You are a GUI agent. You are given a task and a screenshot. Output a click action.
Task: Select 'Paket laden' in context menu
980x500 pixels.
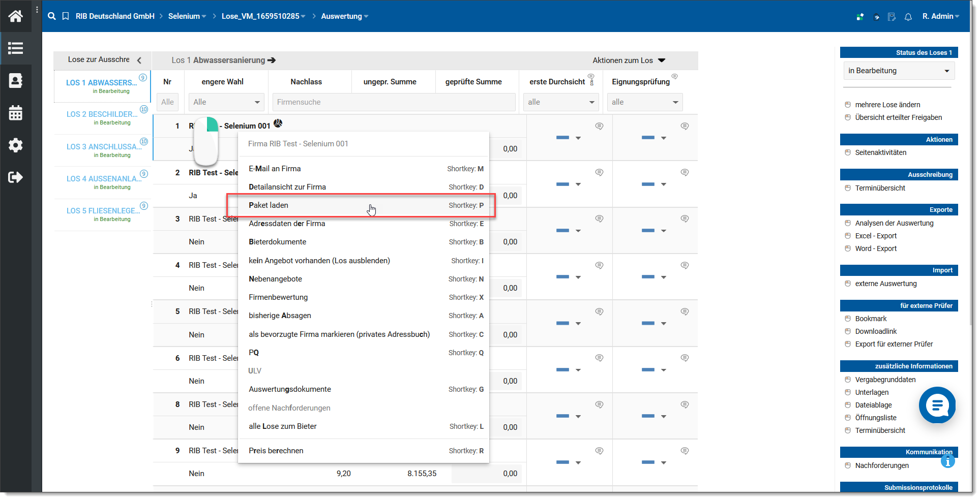coord(364,205)
